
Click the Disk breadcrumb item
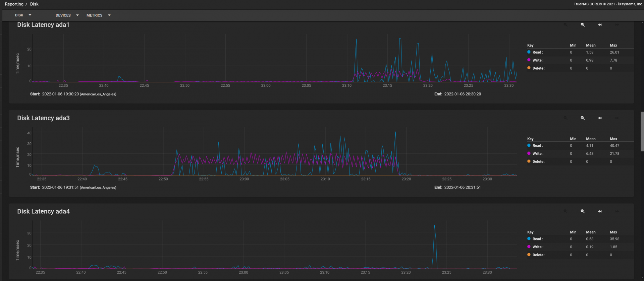tap(34, 4)
